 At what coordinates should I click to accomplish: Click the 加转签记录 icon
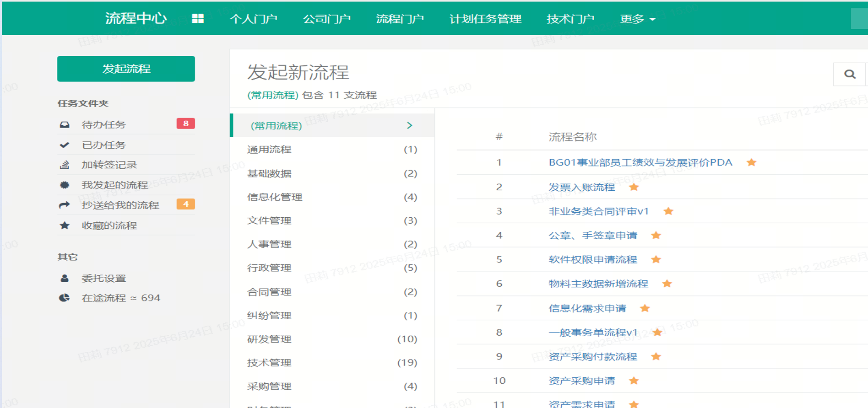pyautogui.click(x=65, y=165)
